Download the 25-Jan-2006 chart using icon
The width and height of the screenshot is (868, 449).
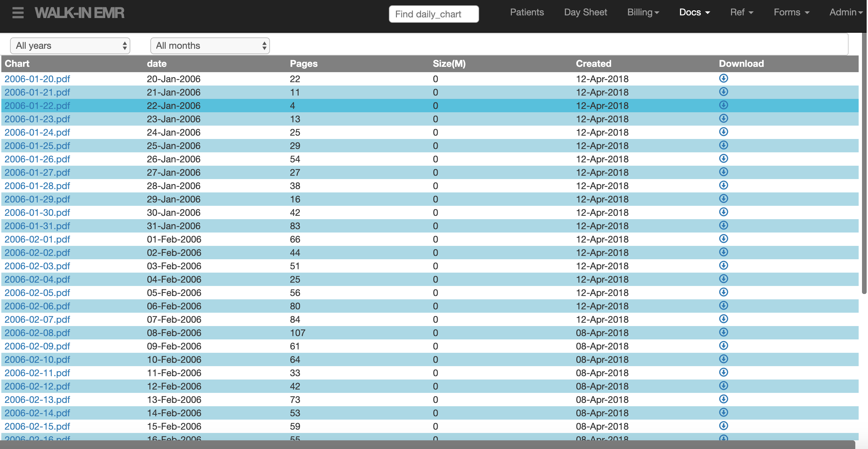coord(723,145)
